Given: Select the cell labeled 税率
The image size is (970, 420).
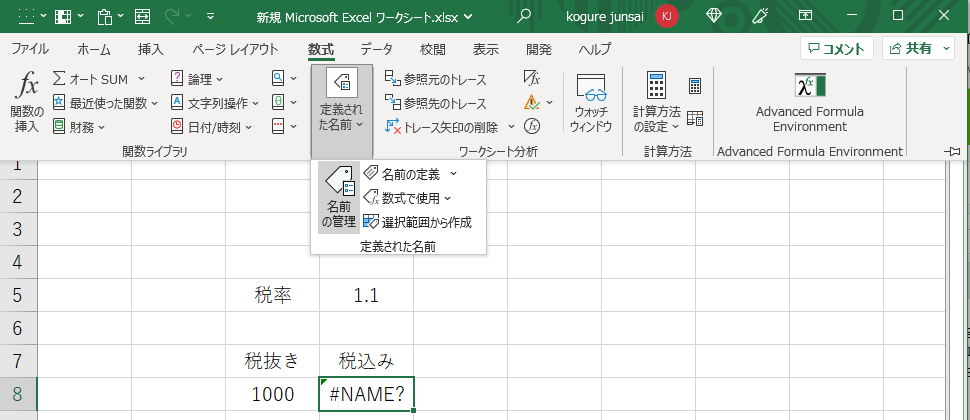Looking at the screenshot, I should pyautogui.click(x=272, y=295).
